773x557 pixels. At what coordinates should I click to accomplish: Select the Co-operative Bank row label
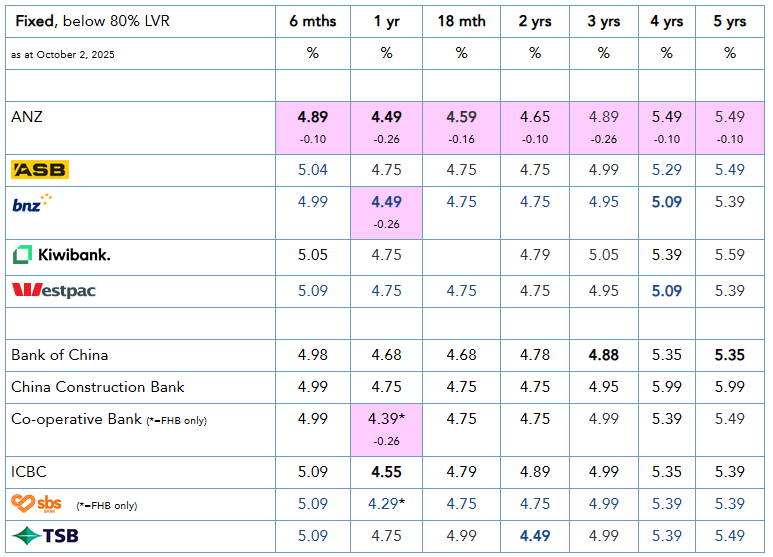pos(76,419)
